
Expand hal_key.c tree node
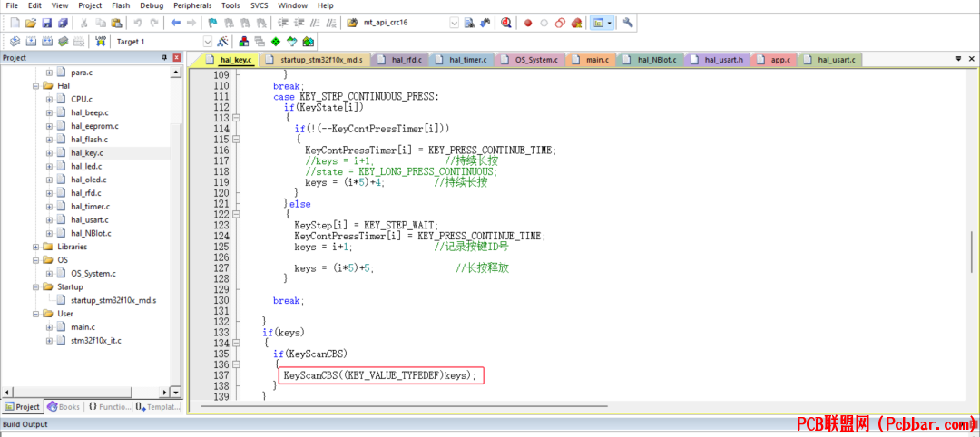click(x=49, y=153)
